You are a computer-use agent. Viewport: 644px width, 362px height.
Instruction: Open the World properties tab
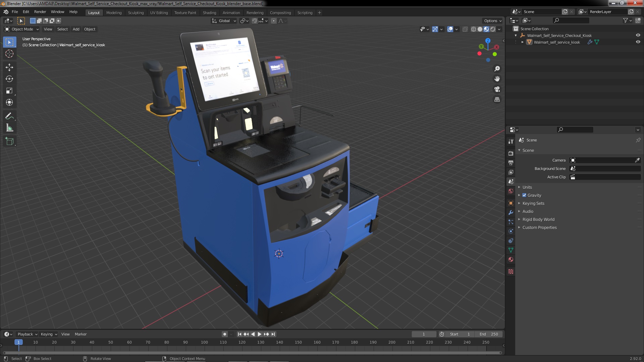(511, 191)
